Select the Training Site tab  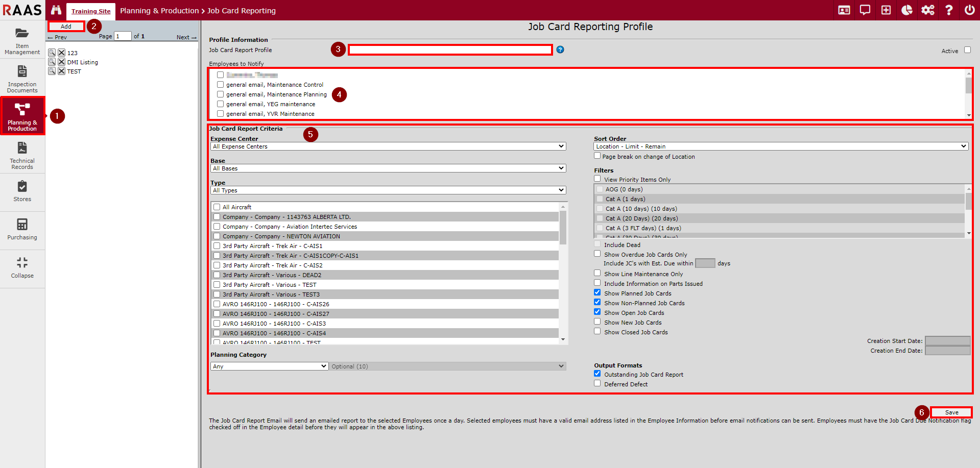(91, 11)
